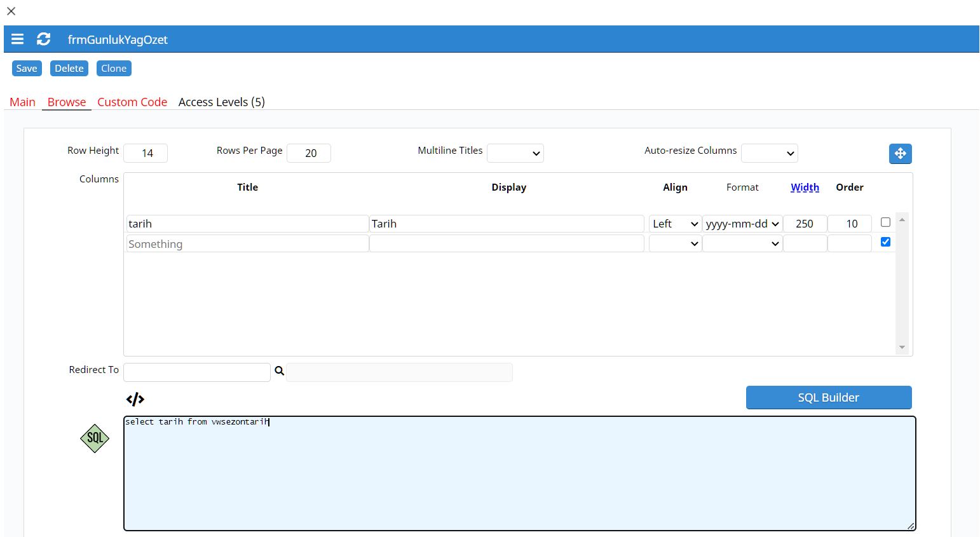The width and height of the screenshot is (980, 537).
Task: Click the Save button
Action: (x=27, y=69)
